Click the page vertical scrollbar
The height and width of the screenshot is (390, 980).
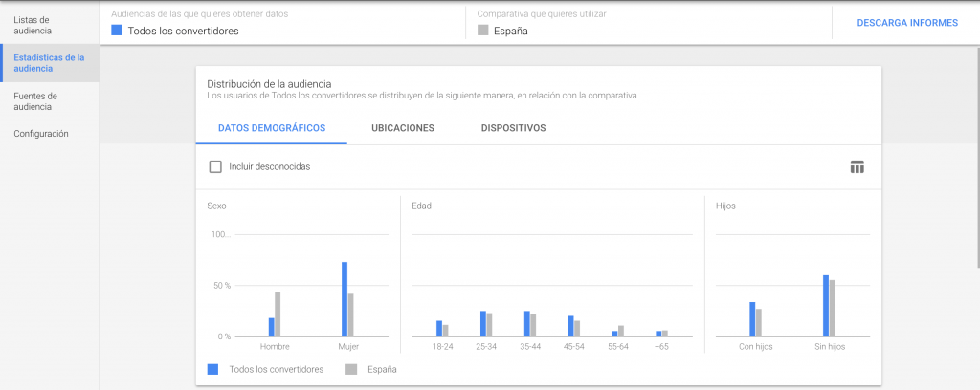(977, 156)
